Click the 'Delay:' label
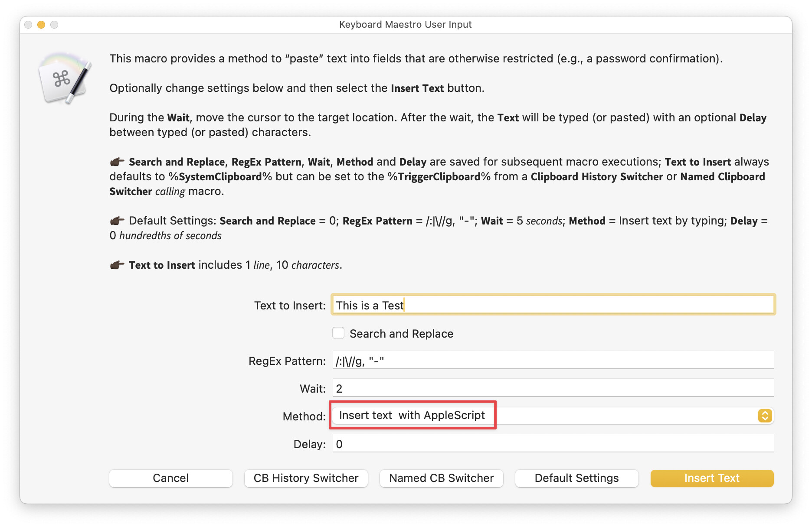The width and height of the screenshot is (812, 527). tap(310, 444)
